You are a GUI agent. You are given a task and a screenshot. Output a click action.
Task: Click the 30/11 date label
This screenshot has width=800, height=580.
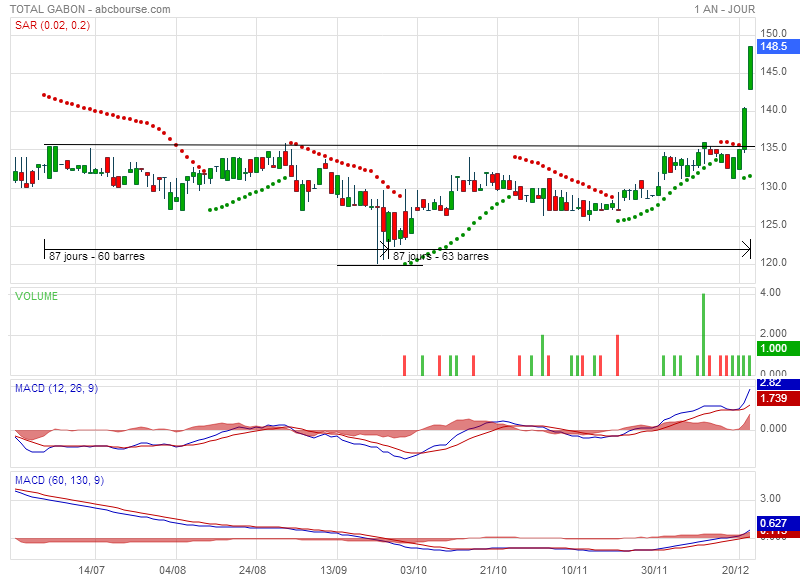click(x=654, y=570)
